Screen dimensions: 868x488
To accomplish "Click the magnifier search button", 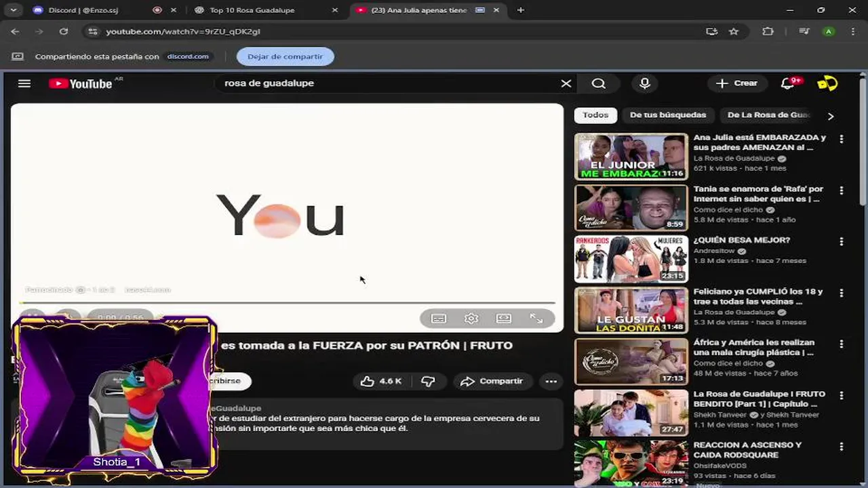I will (x=599, y=83).
